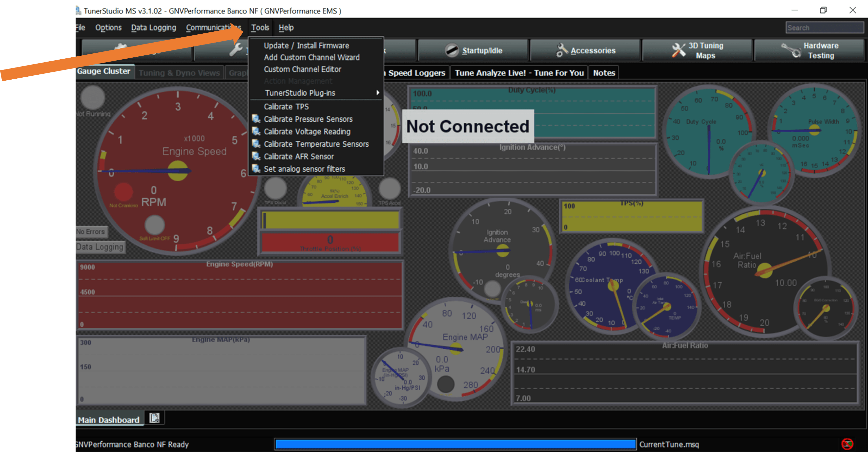Viewport: 868px width, 452px height.
Task: Click the Not Cranking red indicator
Action: click(123, 192)
